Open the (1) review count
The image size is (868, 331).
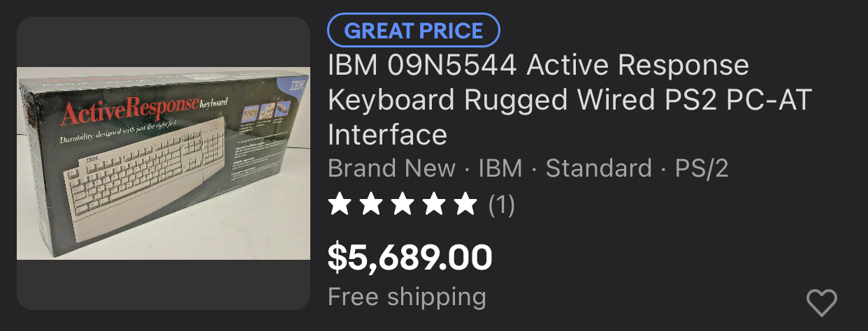[501, 205]
